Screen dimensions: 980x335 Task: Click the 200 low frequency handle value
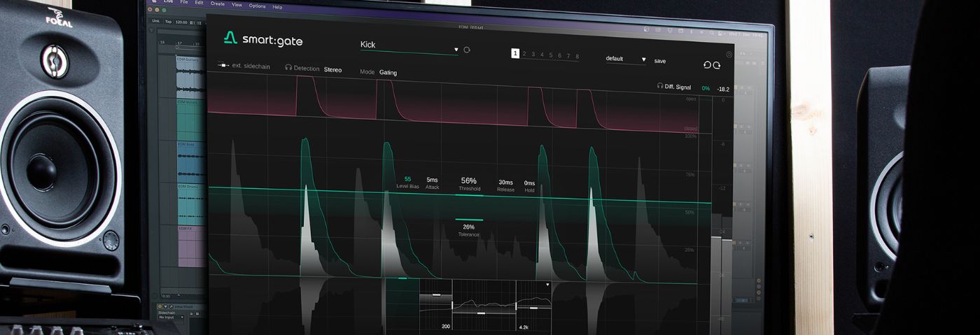click(x=446, y=327)
